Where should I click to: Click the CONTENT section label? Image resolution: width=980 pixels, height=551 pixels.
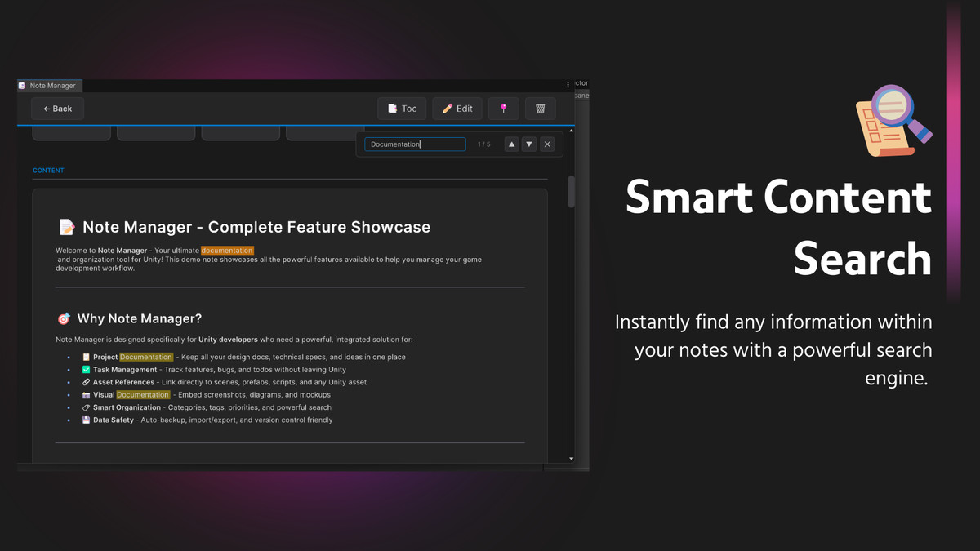coord(48,171)
